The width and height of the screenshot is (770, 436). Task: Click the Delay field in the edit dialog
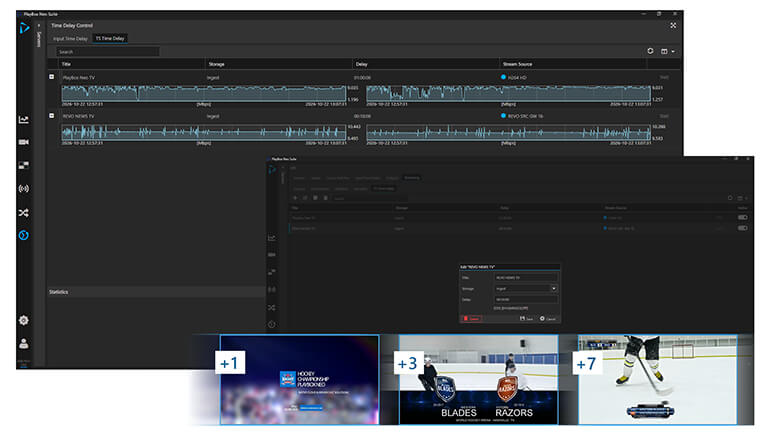pyautogui.click(x=525, y=299)
